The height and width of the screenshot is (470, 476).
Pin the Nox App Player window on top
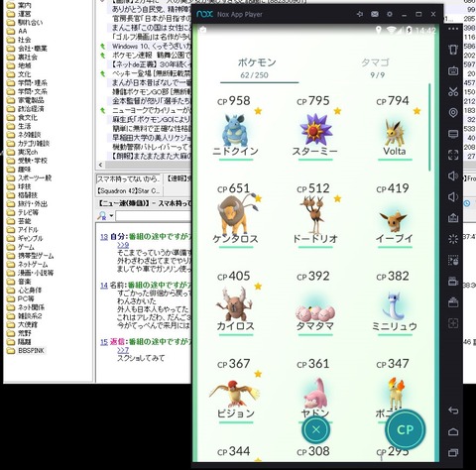360,14
